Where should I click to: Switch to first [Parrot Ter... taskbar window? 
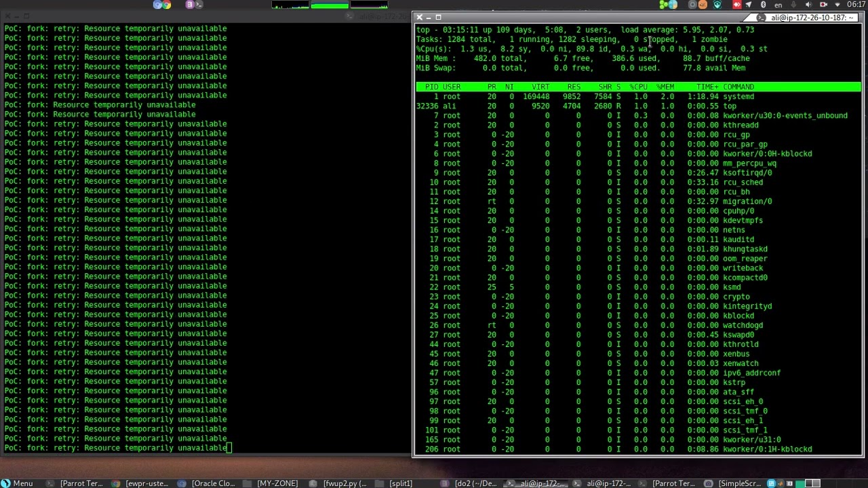(x=75, y=483)
